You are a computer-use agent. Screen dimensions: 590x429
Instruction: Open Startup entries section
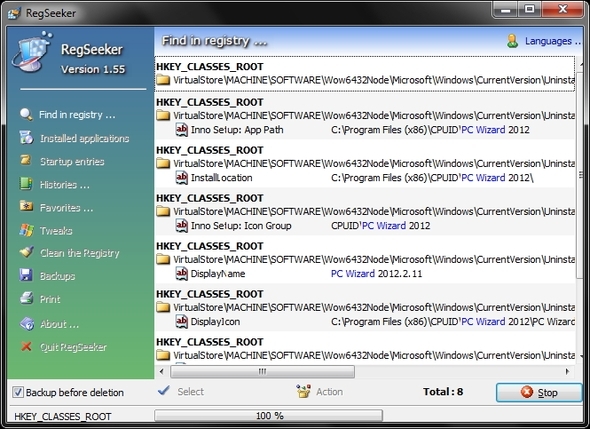(x=72, y=161)
